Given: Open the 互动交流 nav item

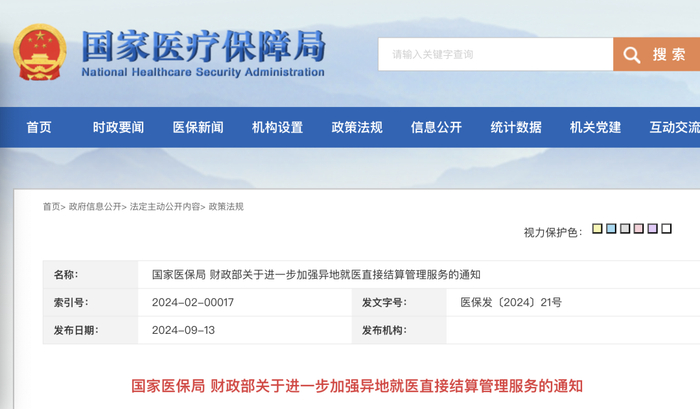Looking at the screenshot, I should [x=675, y=127].
